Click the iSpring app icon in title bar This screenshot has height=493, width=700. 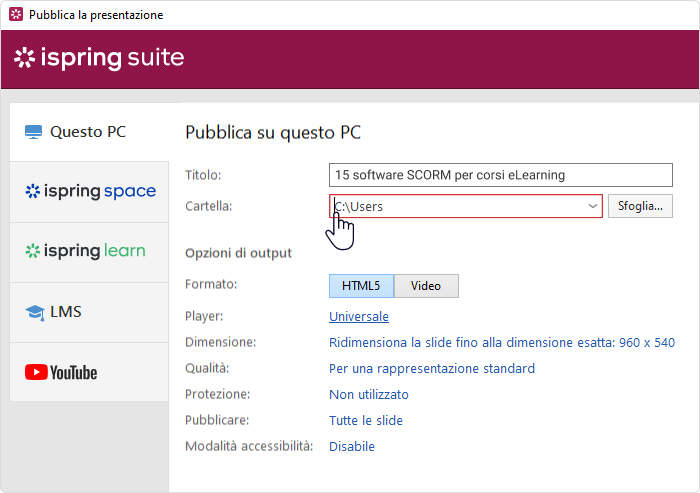point(16,14)
